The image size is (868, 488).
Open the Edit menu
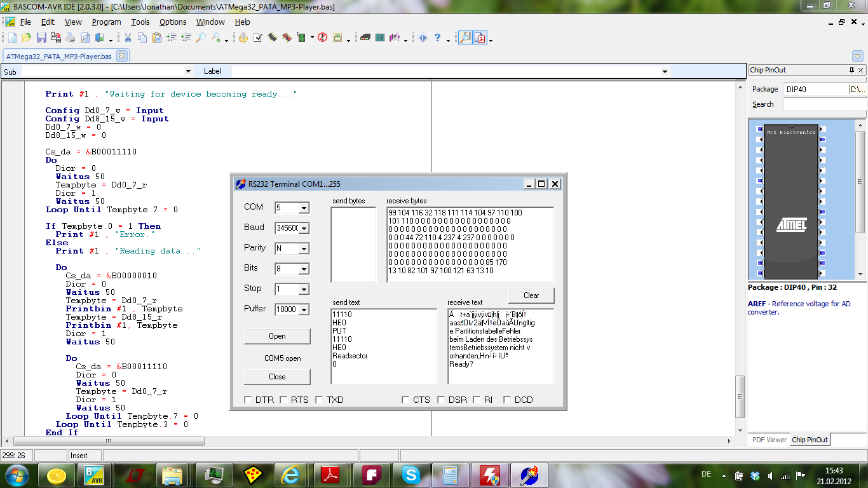pos(48,22)
